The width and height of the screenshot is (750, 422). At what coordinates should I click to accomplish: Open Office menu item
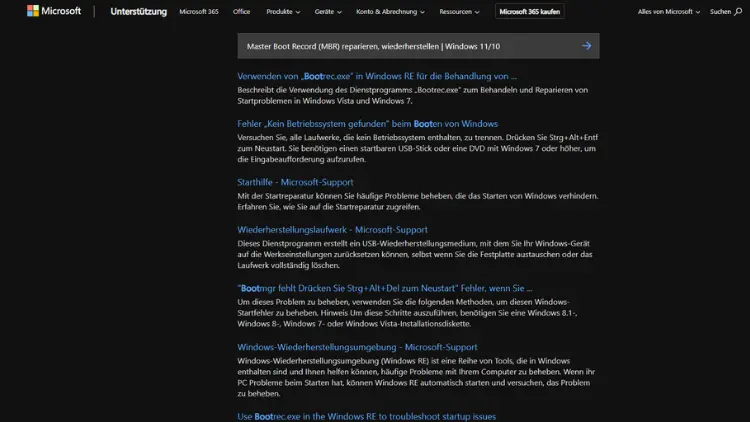pyautogui.click(x=242, y=11)
